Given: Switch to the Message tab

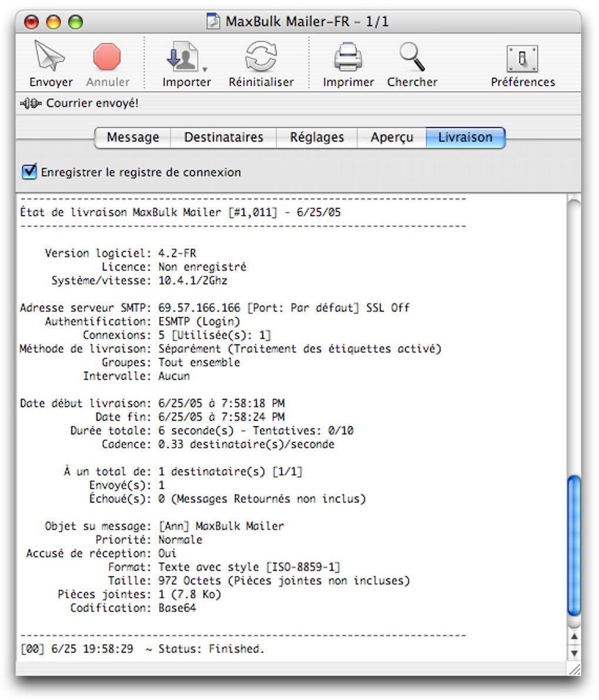Looking at the screenshot, I should (133, 137).
